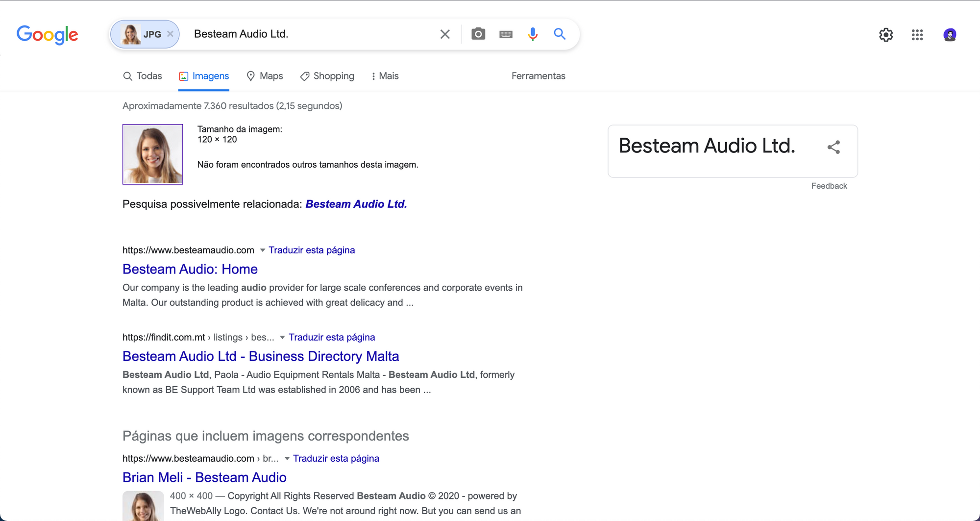
Task: Open related search Besteam Audio Ltd. link
Action: 356,204
